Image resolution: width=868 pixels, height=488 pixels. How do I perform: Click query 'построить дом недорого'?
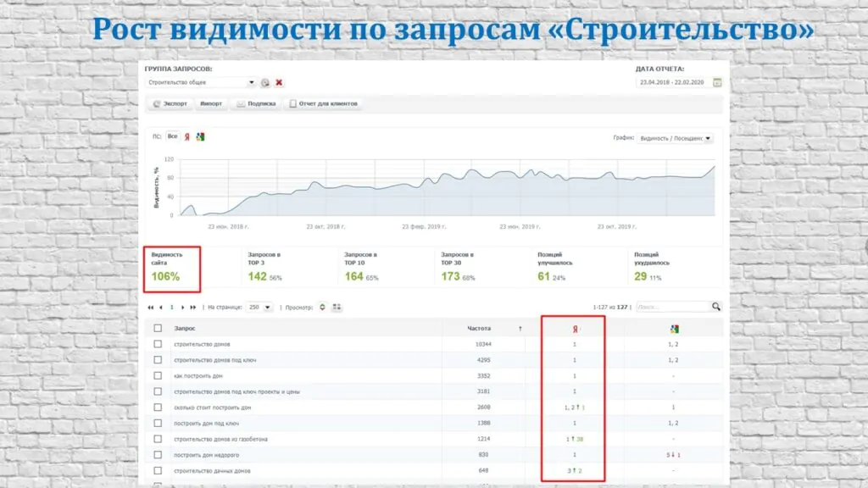tap(207, 455)
